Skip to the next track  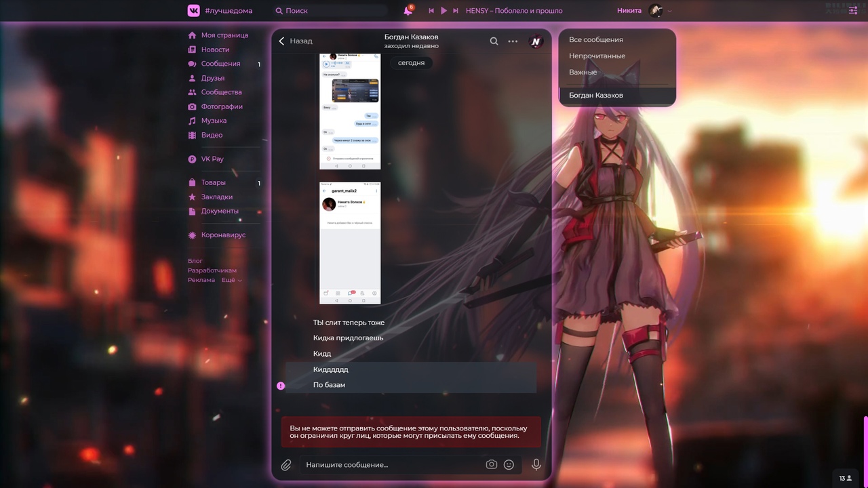456,11
